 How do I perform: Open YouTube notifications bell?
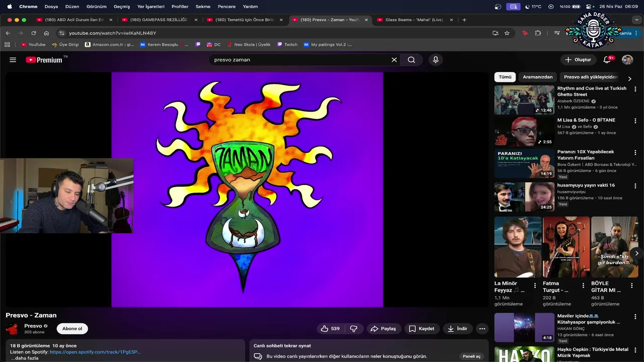pos(607,60)
